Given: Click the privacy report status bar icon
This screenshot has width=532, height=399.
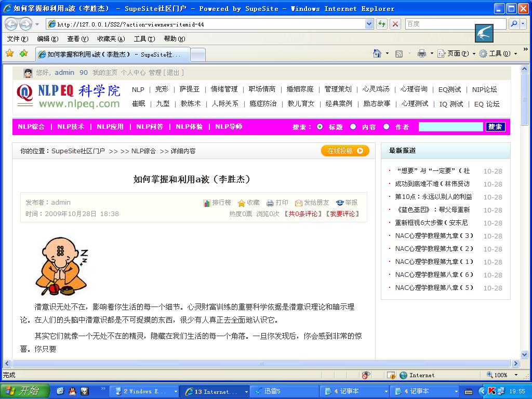Looking at the screenshot, I should point(365,375).
